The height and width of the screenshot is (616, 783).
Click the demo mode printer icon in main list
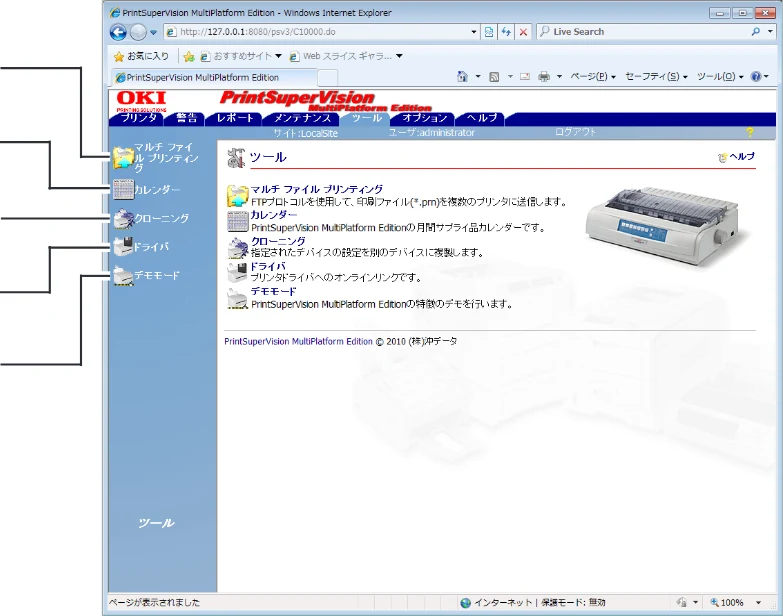pos(238,298)
